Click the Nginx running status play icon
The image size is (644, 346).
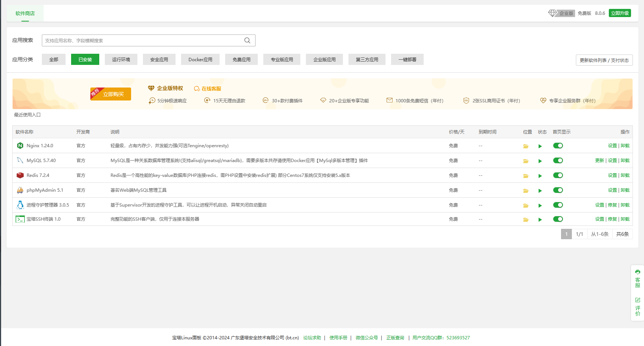click(540, 146)
